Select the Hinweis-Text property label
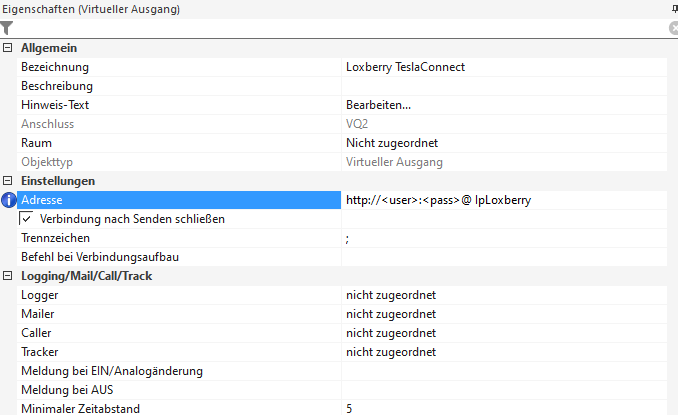The image size is (678, 415). (55, 105)
